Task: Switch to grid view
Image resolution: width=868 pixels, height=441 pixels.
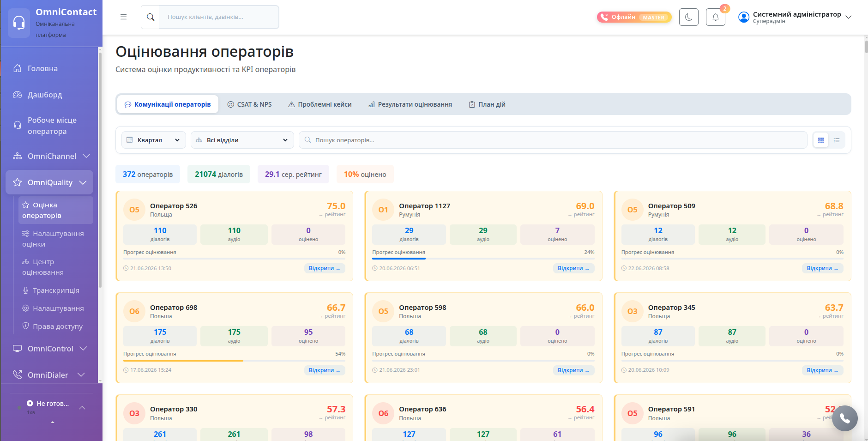Action: point(821,140)
